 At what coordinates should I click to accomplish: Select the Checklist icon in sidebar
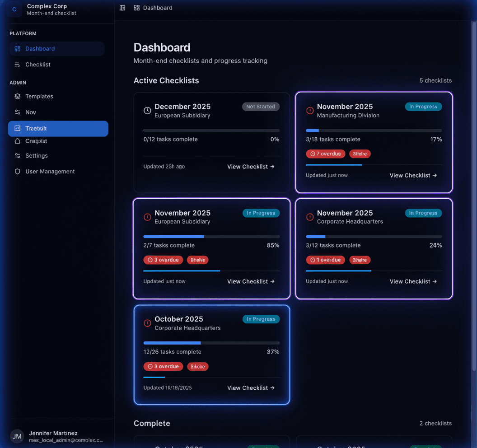tap(16, 65)
